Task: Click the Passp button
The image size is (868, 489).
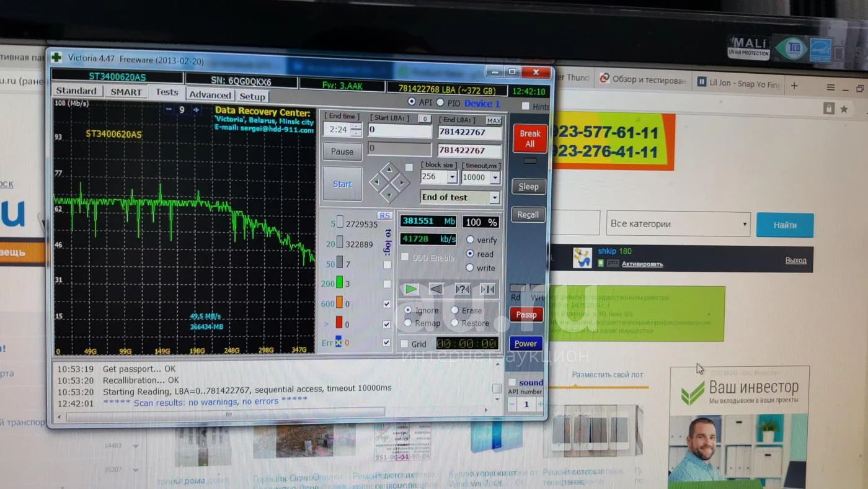Action: tap(526, 315)
